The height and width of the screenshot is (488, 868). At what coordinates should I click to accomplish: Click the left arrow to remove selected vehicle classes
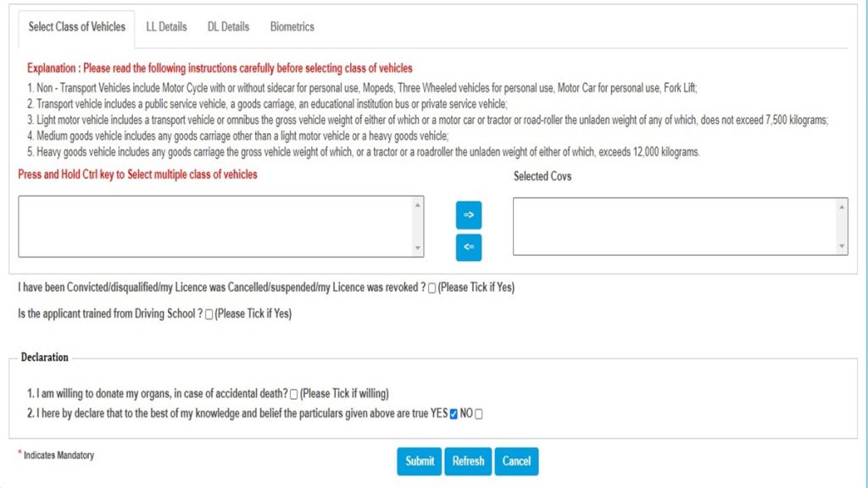tap(467, 247)
